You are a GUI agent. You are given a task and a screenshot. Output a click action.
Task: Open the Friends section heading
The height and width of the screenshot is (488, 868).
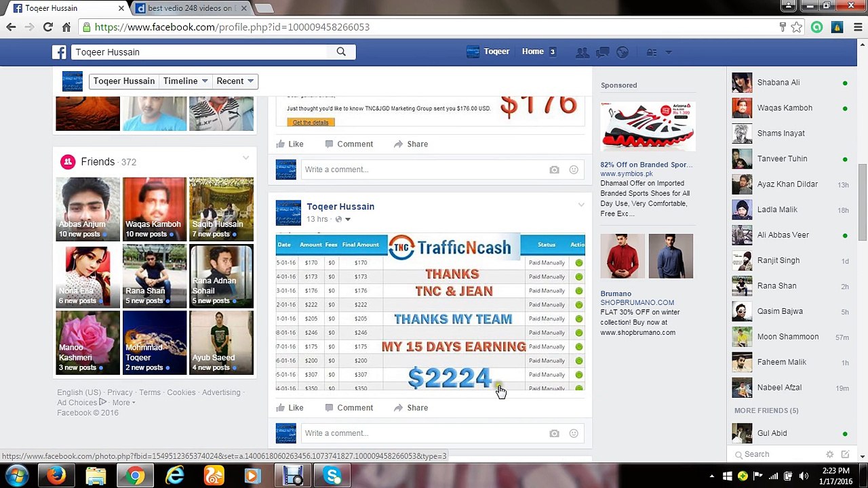tap(98, 161)
